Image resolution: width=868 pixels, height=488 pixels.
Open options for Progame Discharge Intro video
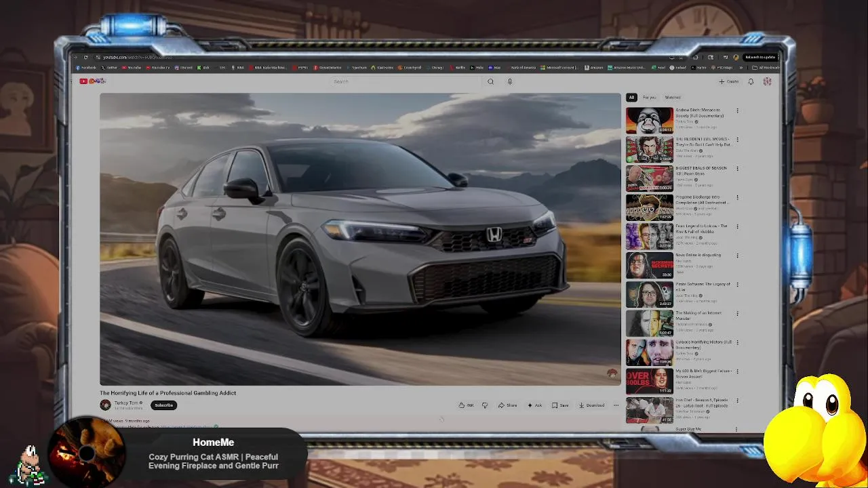point(737,199)
